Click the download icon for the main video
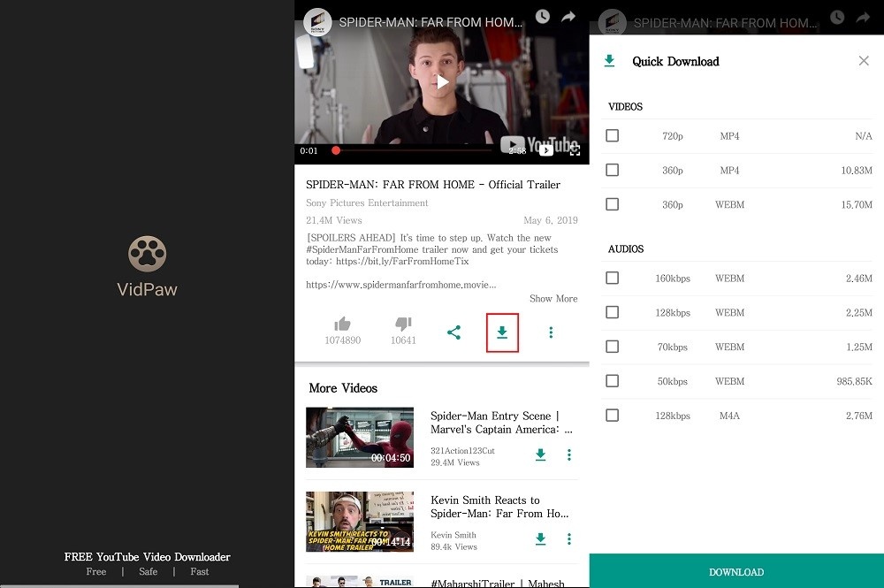 (502, 332)
